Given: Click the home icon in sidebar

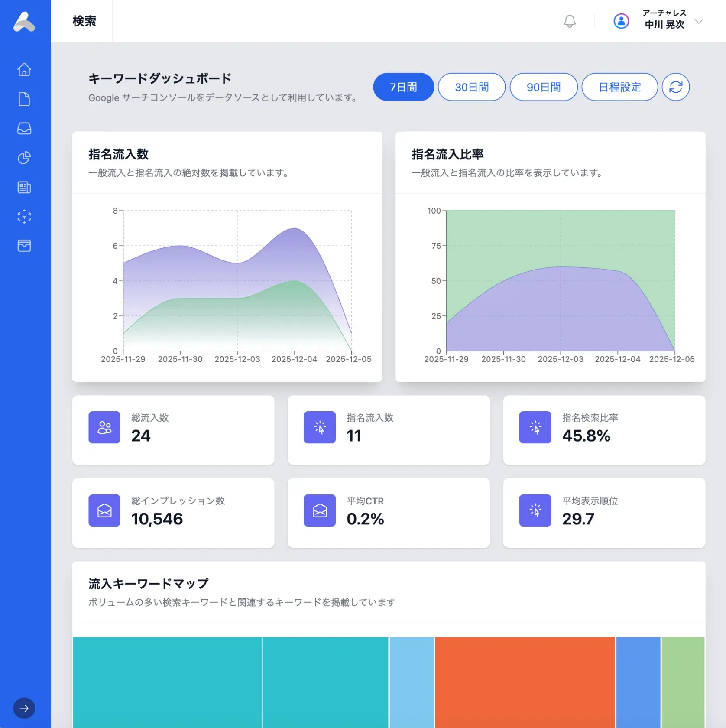Looking at the screenshot, I should pos(24,69).
